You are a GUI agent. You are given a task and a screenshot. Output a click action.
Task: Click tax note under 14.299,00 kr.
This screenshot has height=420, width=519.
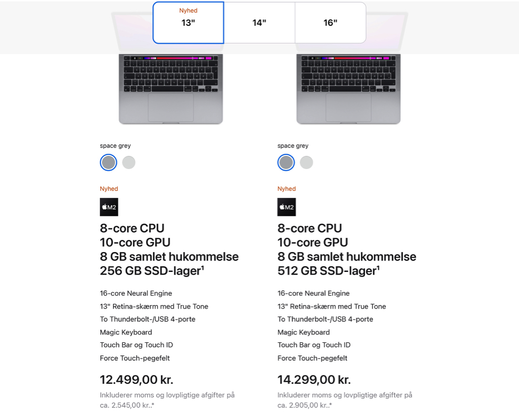pos(345,400)
